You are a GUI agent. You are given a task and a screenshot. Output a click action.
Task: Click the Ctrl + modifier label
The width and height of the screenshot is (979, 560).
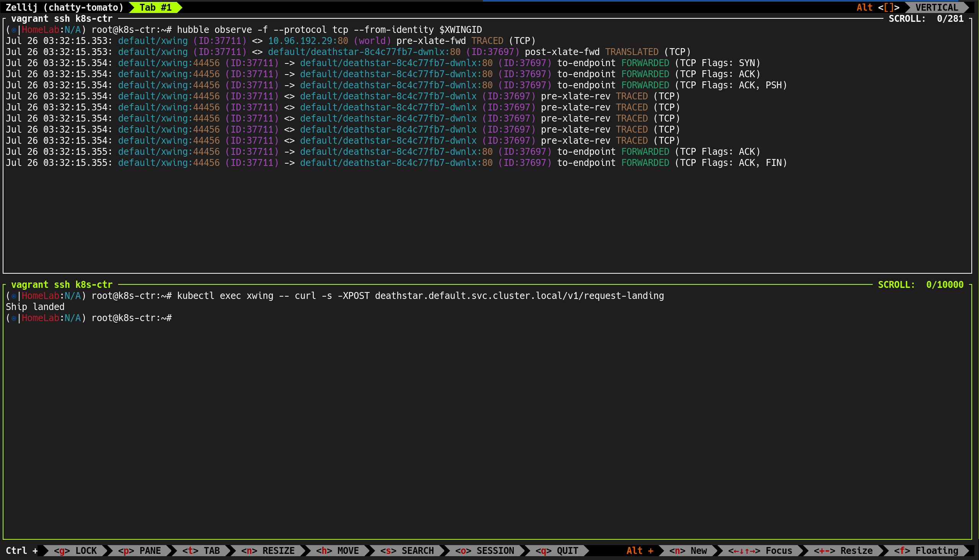(21, 550)
